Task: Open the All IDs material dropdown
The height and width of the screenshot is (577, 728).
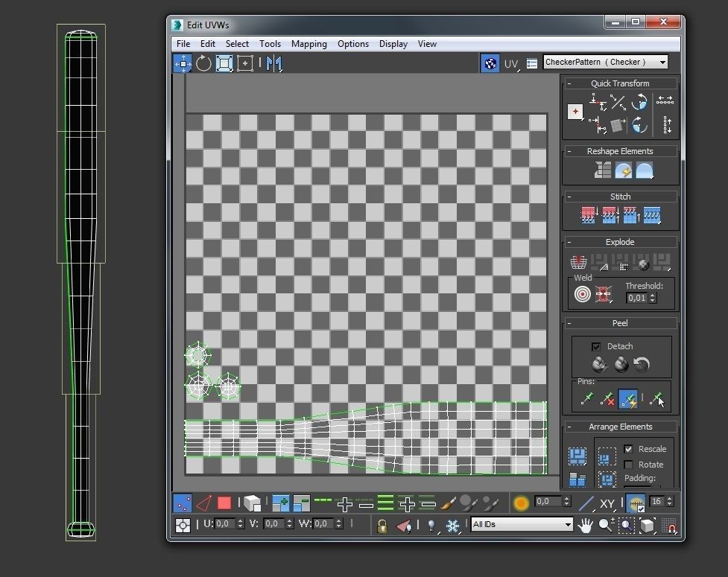Action: point(522,524)
